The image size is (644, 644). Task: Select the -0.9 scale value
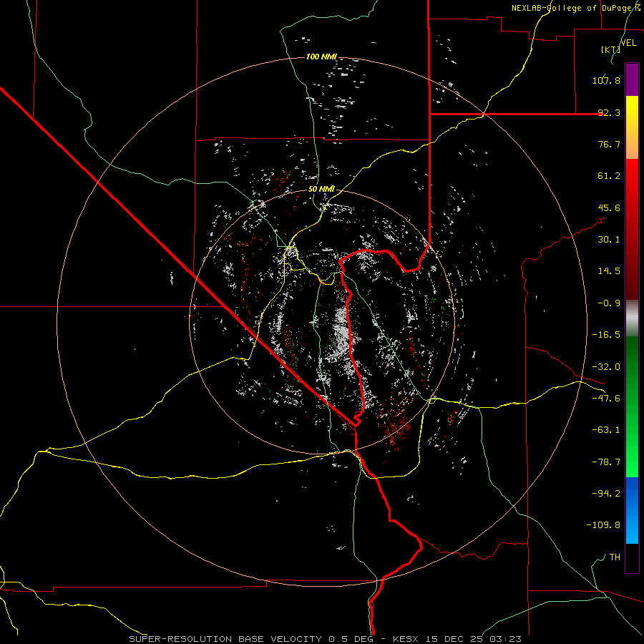pos(609,303)
